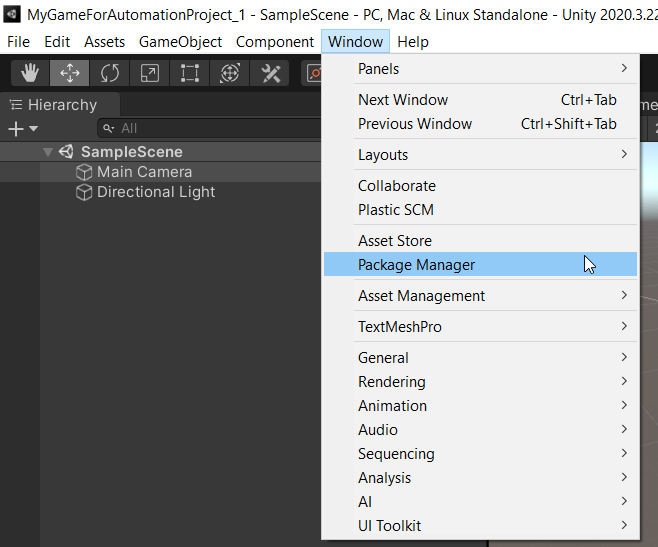Click the Hierarchy panel list icon

[x=16, y=105]
